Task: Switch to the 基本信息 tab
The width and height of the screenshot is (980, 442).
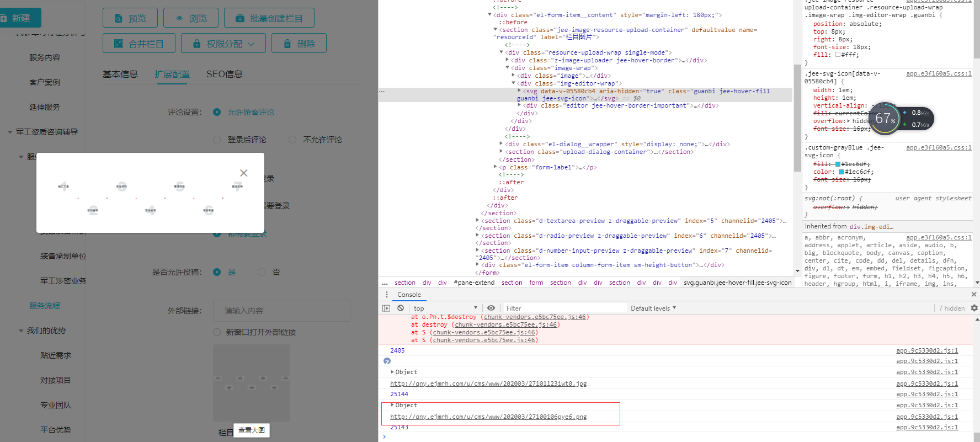Action: pos(120,74)
